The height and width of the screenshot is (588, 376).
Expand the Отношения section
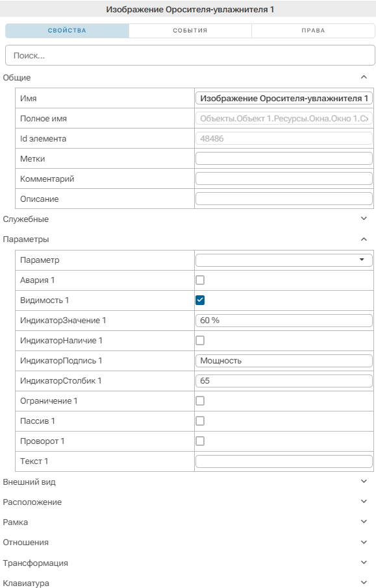pos(363,543)
